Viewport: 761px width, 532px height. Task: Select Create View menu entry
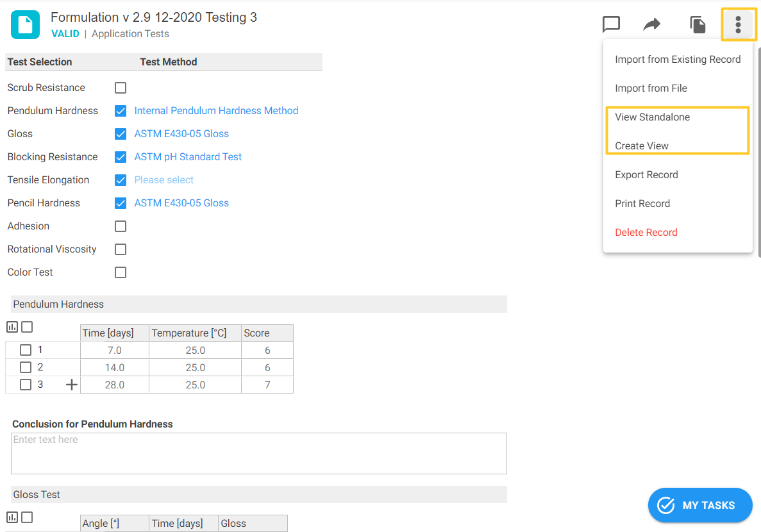[x=678, y=145]
